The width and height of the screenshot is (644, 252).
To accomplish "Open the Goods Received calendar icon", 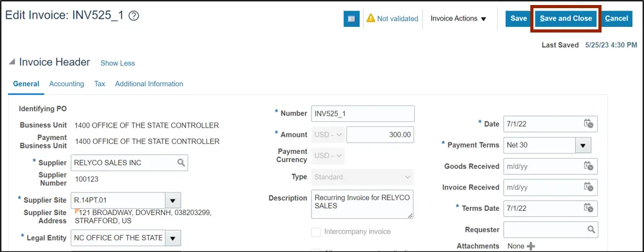I will pyautogui.click(x=588, y=166).
